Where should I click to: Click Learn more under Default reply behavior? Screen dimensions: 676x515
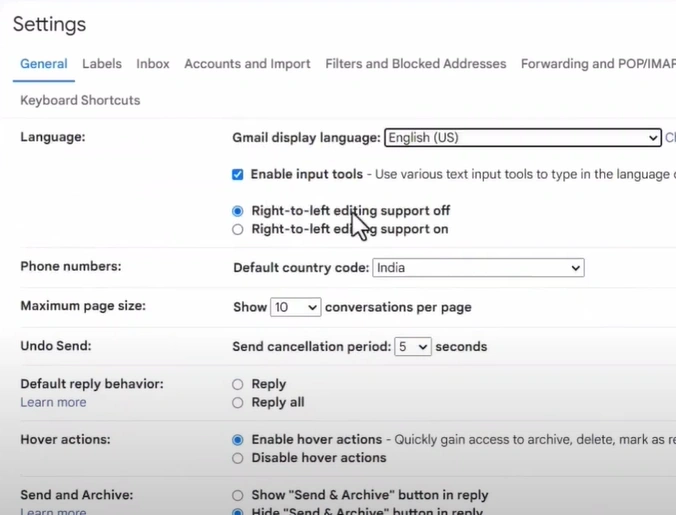53,403
